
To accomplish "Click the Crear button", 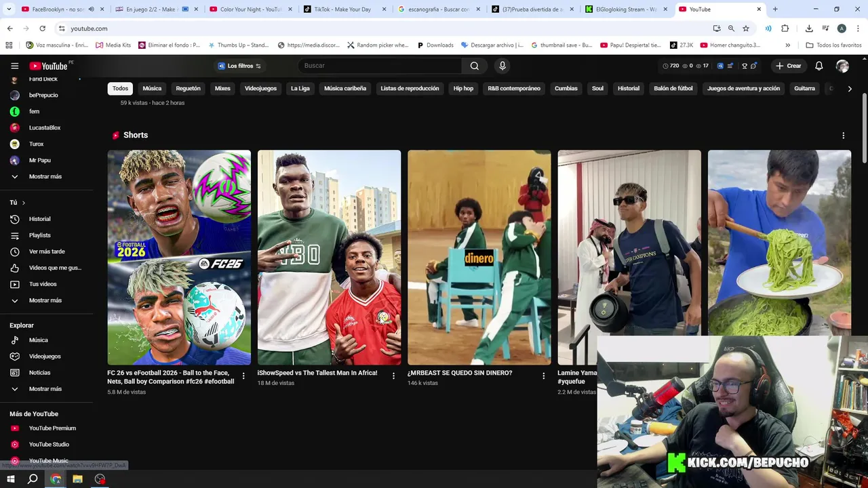I will point(789,66).
